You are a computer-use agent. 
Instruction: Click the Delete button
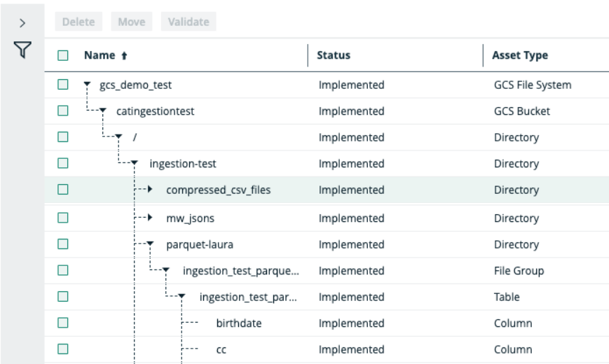pos(78,22)
